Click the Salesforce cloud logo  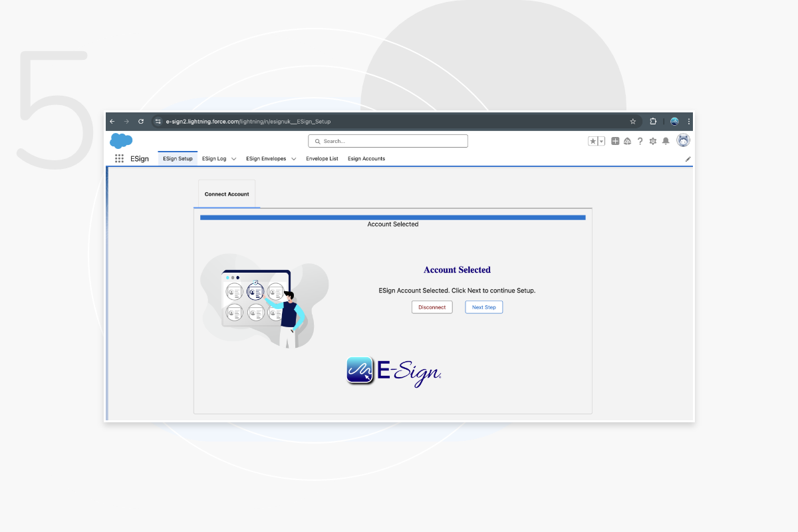(121, 140)
